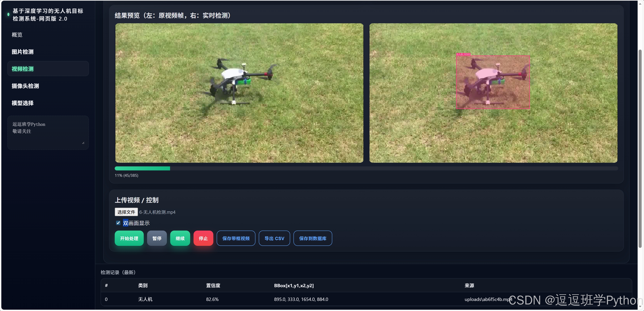
Task: Open 摄像头检测 camera detection page
Action: [x=25, y=86]
